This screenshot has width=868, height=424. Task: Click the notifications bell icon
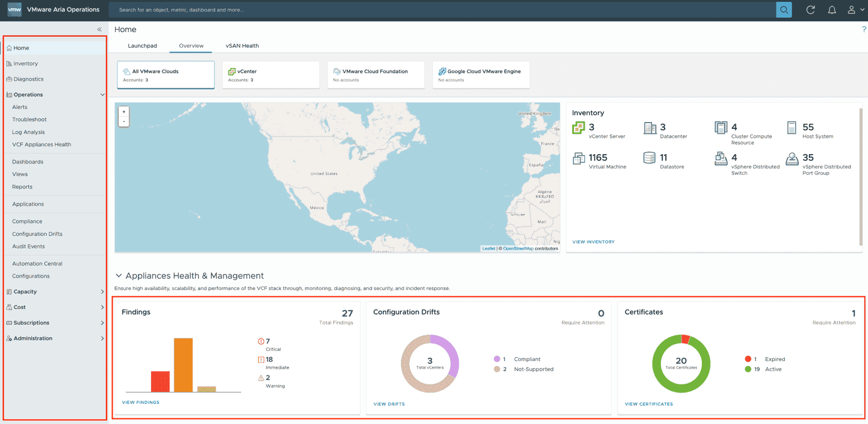(831, 9)
